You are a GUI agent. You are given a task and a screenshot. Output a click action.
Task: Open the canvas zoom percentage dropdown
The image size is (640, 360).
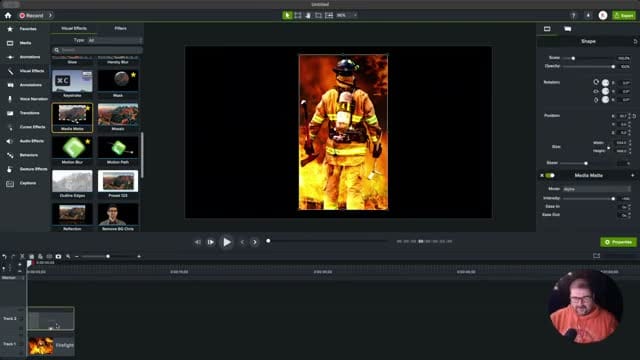coord(347,16)
